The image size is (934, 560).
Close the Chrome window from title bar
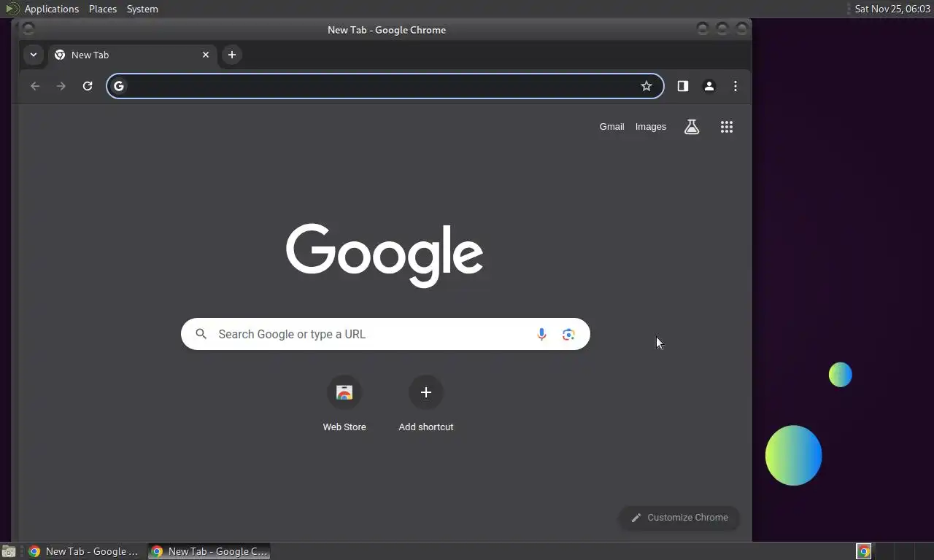[x=742, y=29]
